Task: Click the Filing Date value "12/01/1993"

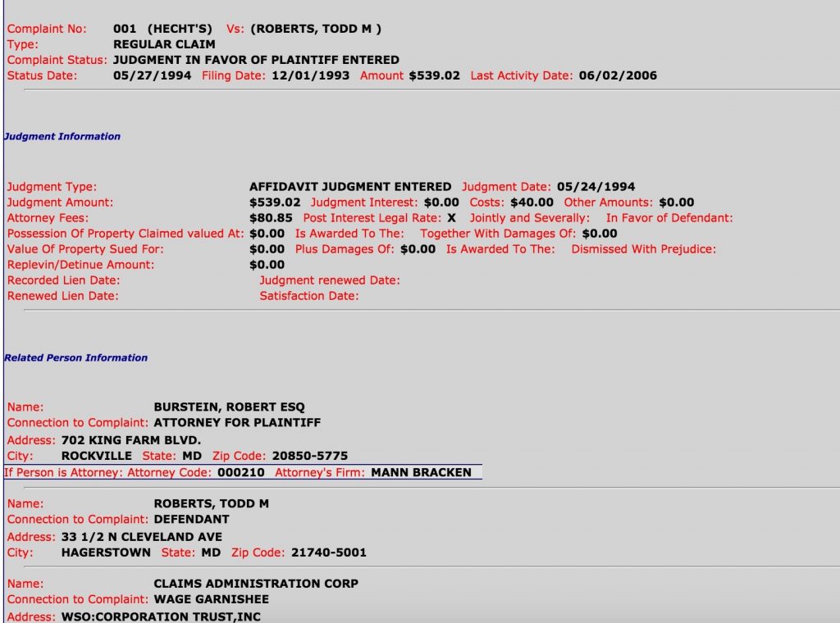Action: (311, 75)
